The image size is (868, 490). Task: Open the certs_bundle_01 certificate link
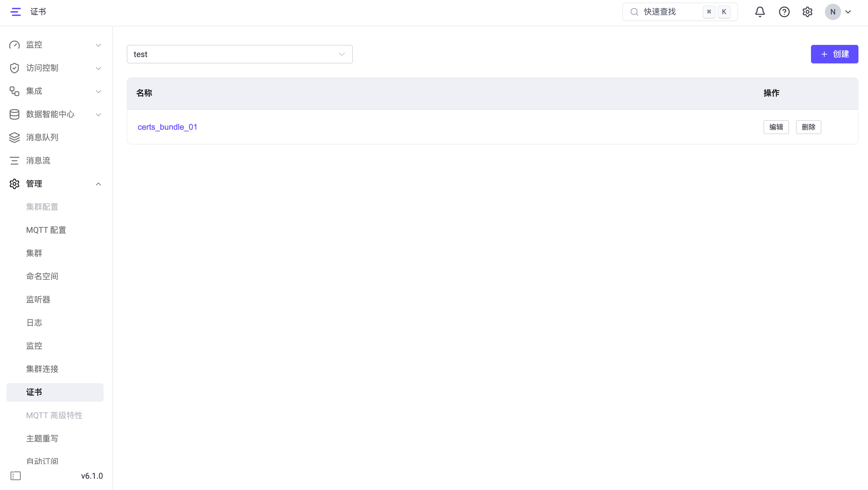point(168,127)
